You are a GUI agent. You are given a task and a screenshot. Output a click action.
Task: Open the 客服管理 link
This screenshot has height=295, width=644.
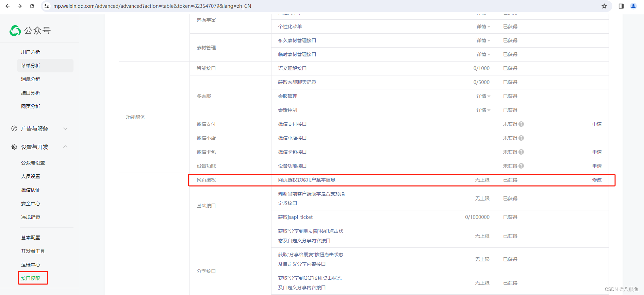(287, 96)
